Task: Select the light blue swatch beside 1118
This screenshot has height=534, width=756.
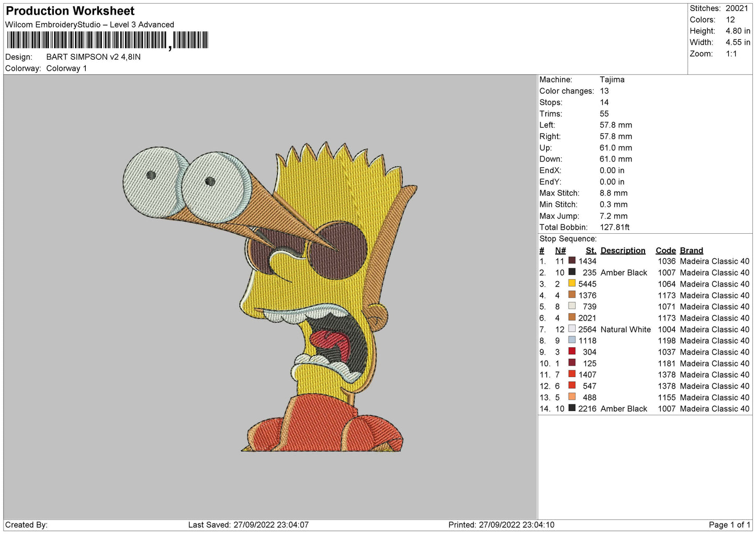Action: (572, 340)
